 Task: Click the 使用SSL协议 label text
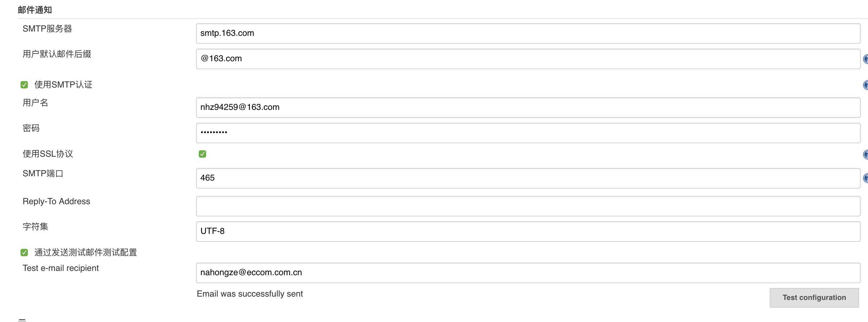[48, 154]
